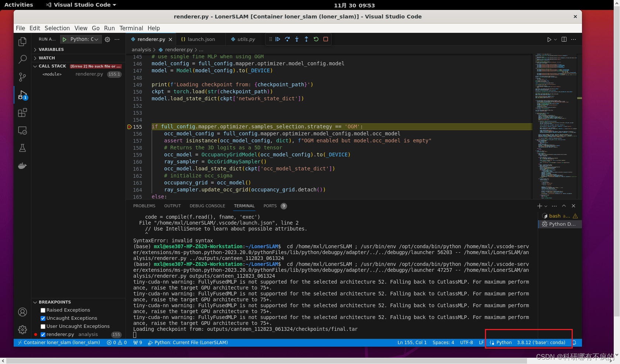Image resolution: width=620 pixels, height=364 pixels.
Task: Continue debugging with the Continue button
Action: tap(278, 39)
